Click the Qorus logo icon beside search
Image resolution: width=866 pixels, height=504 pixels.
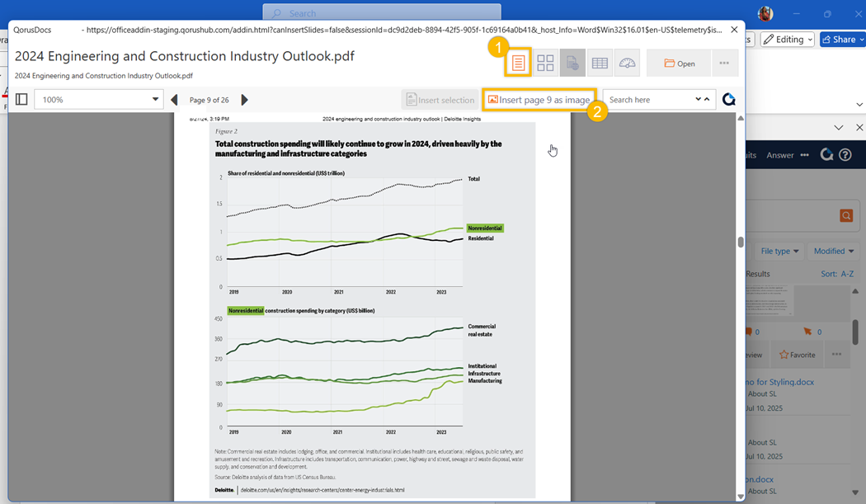tap(728, 100)
